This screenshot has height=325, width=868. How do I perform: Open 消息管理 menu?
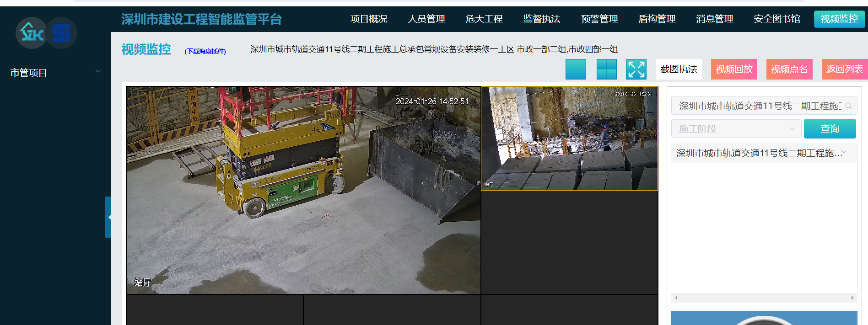715,19
